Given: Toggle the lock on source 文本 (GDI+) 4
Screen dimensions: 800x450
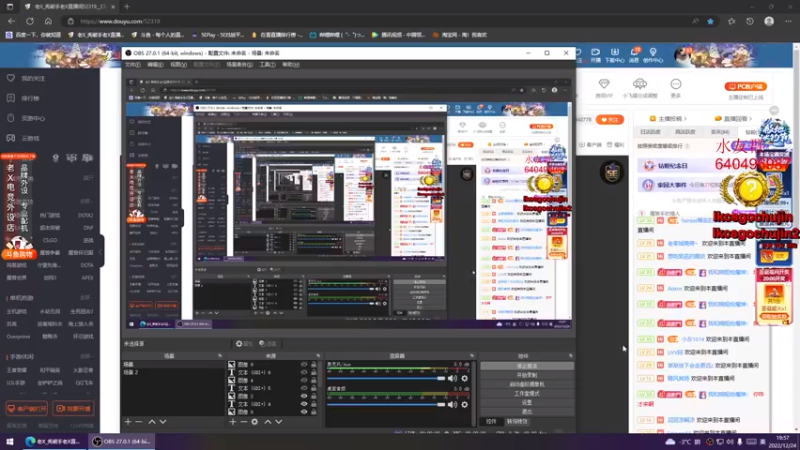Looking at the screenshot, I should pos(313,404).
